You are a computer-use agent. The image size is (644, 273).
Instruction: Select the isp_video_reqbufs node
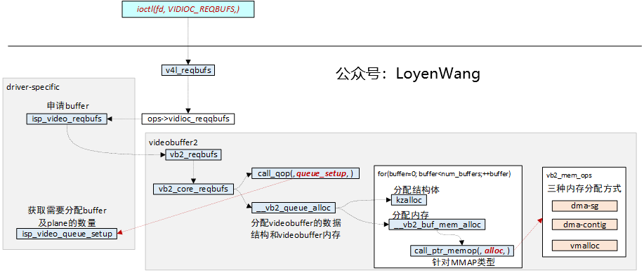pos(67,119)
